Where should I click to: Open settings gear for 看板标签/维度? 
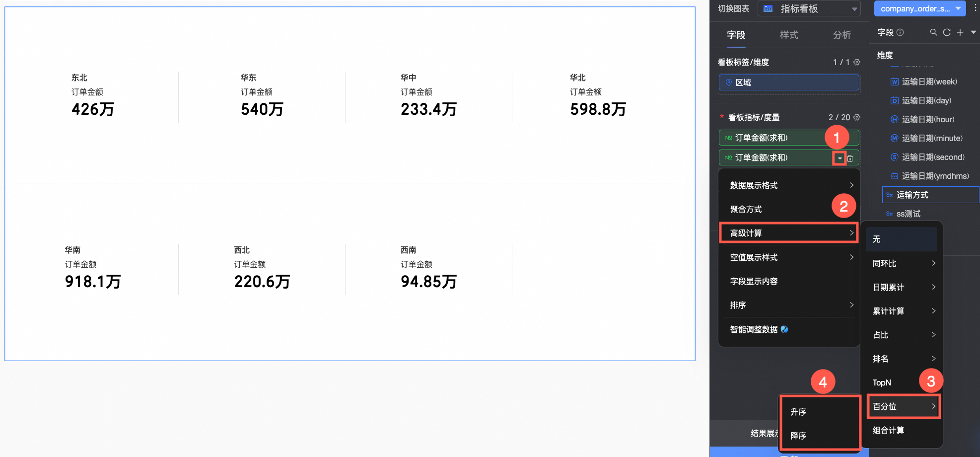coord(857,62)
